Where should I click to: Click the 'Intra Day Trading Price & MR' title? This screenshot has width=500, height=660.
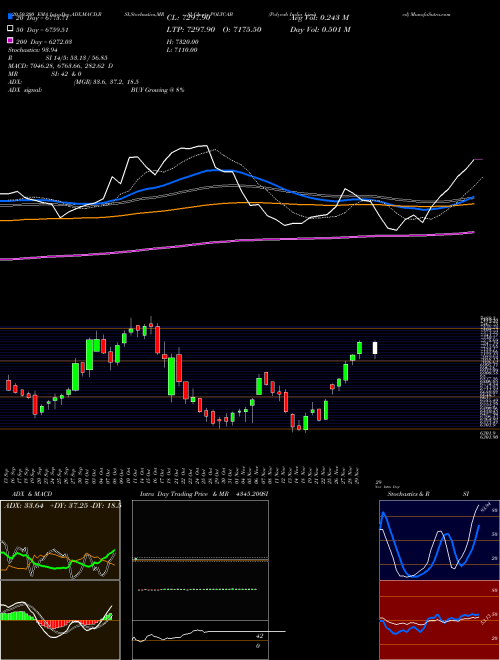[x=184, y=494]
